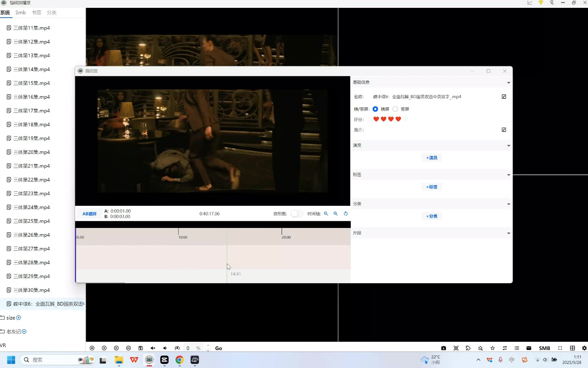Open the settings gear in the bottom toolbar
Image resolution: width=588 pixels, height=368 pixels.
[x=584, y=348]
